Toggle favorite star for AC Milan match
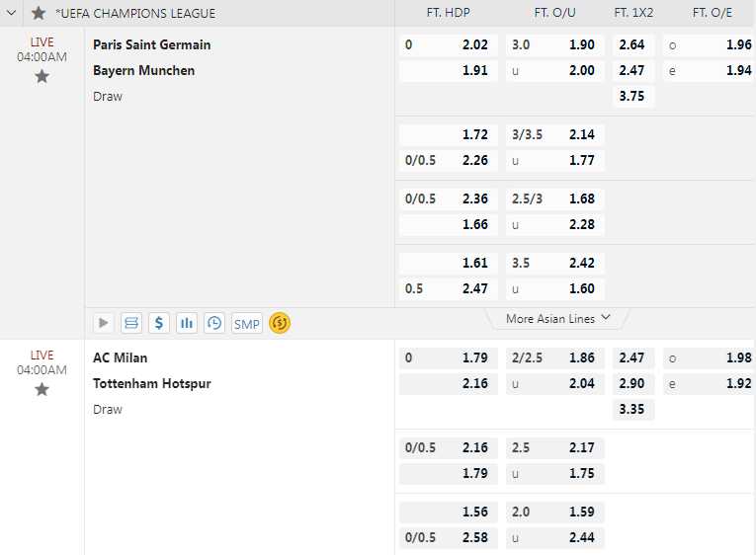The image size is (756, 555). 42,389
